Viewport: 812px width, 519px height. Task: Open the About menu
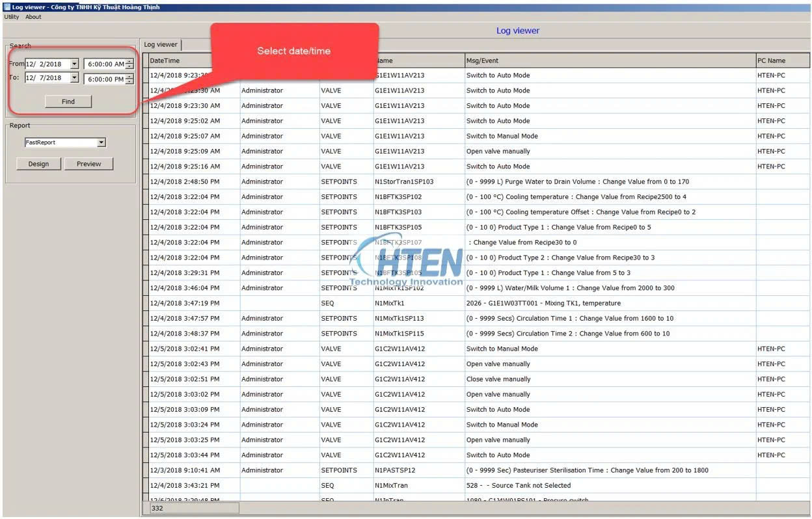[33, 17]
